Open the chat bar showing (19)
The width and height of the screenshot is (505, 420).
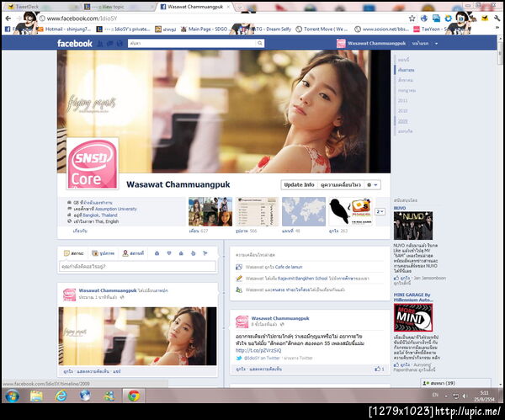[455, 383]
